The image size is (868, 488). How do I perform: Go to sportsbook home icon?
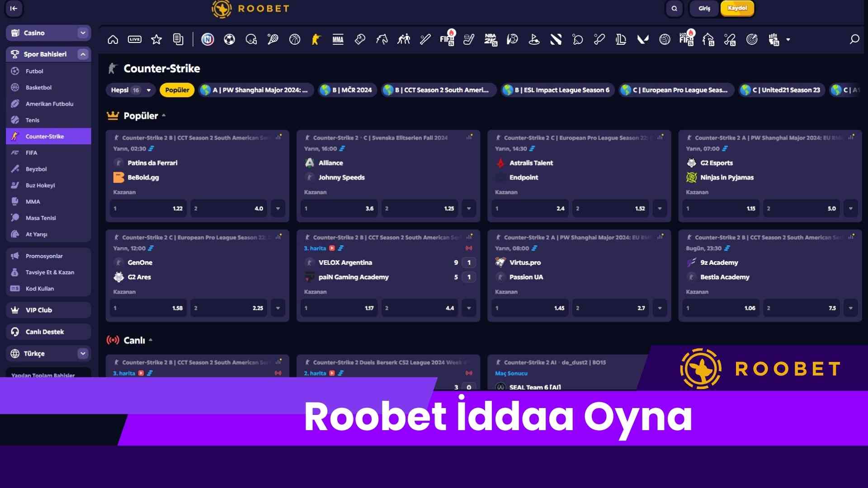(113, 40)
